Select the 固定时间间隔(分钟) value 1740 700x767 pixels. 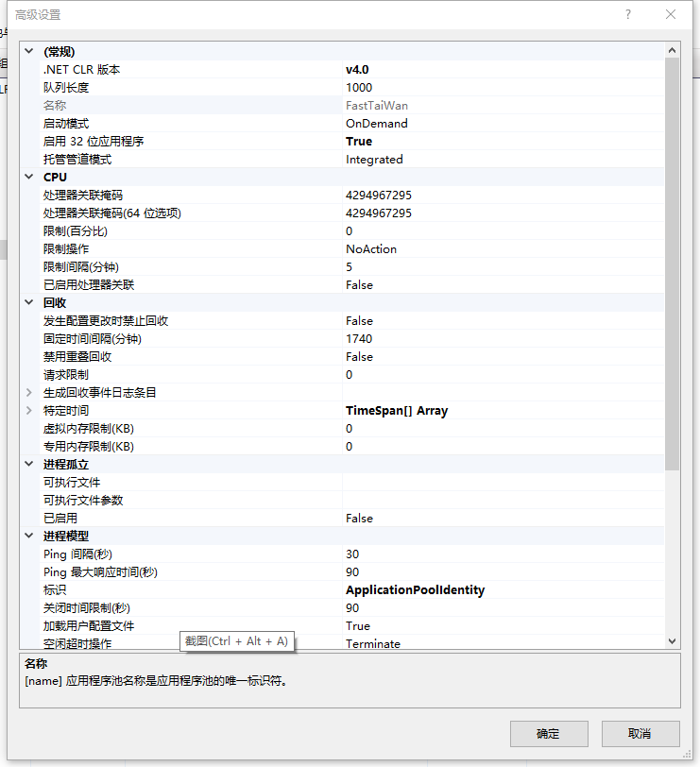[359, 338]
